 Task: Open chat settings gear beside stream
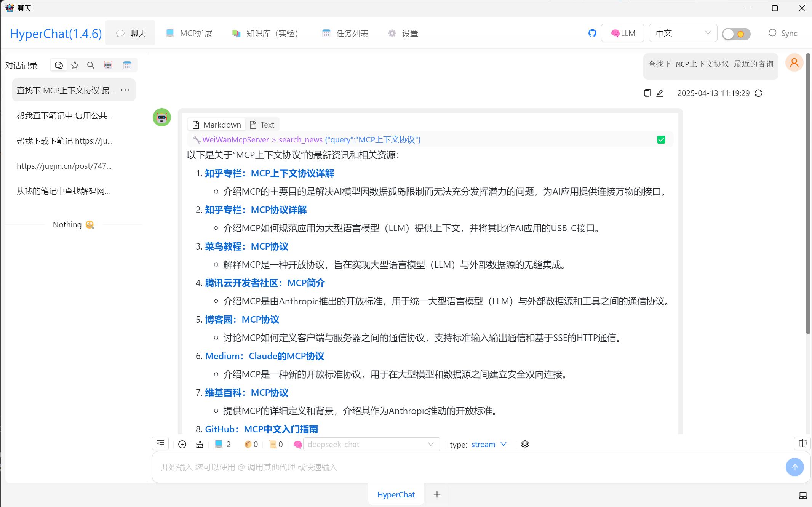(525, 445)
